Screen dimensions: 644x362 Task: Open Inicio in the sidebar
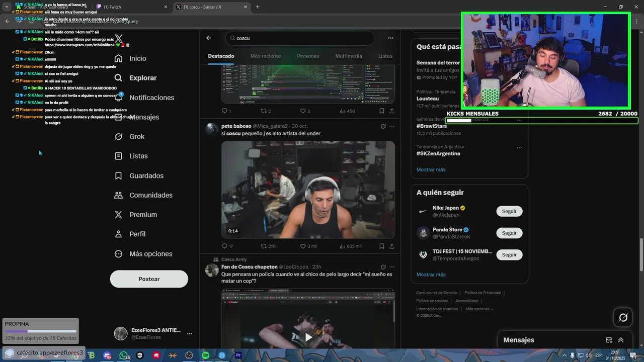(x=131, y=58)
